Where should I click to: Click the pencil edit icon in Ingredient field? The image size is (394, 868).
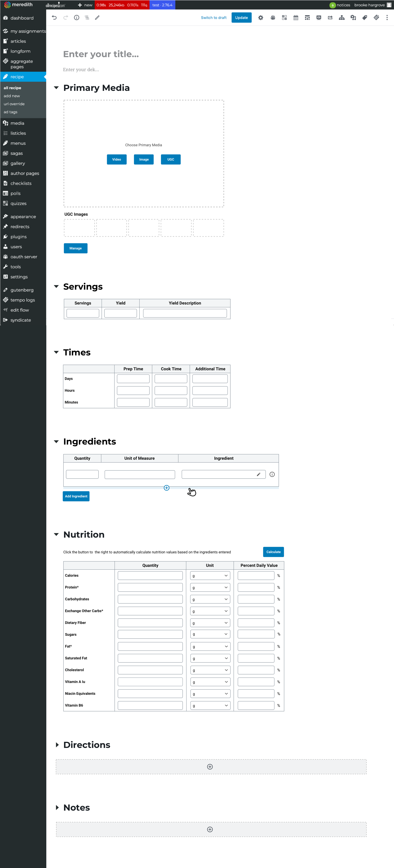click(258, 474)
